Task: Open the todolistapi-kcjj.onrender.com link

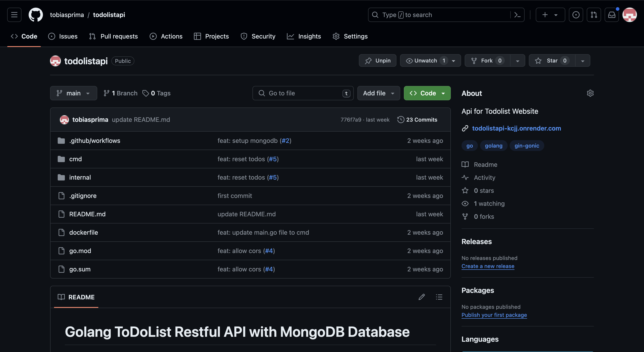Action: 516,128
